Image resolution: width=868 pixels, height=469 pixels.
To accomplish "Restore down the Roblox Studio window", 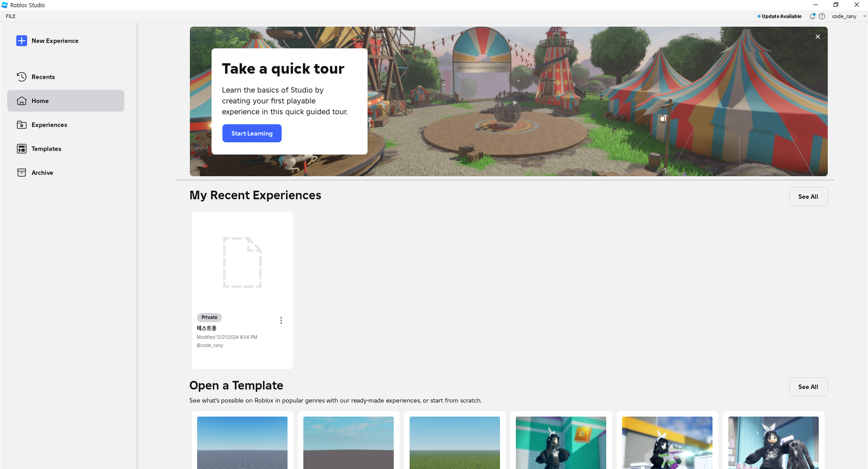I will [x=836, y=5].
